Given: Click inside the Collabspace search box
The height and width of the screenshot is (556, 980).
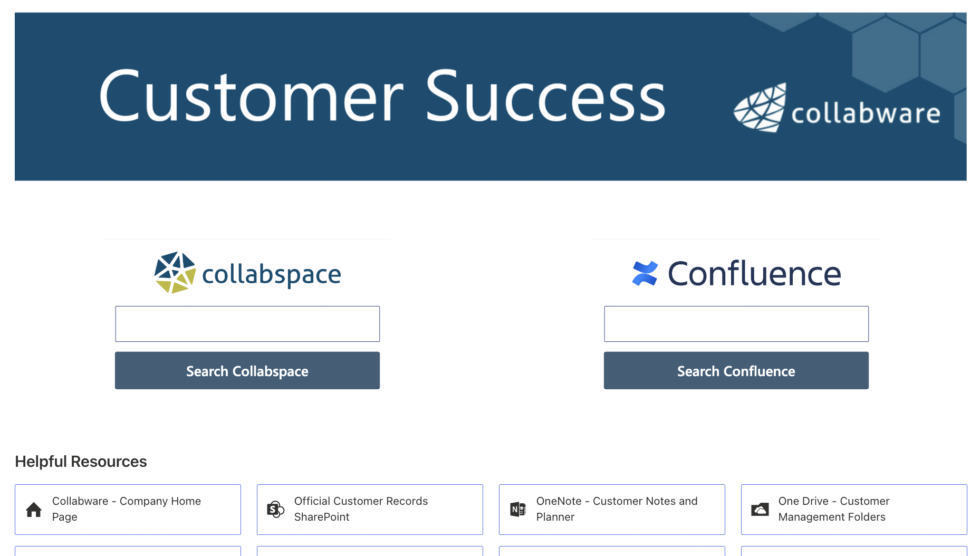Looking at the screenshot, I should click(247, 323).
